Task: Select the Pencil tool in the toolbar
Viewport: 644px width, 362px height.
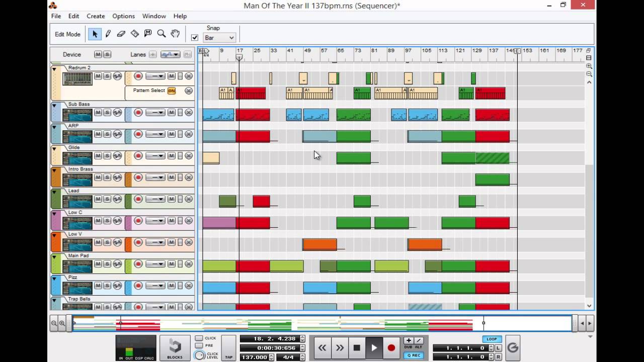Action: (108, 34)
